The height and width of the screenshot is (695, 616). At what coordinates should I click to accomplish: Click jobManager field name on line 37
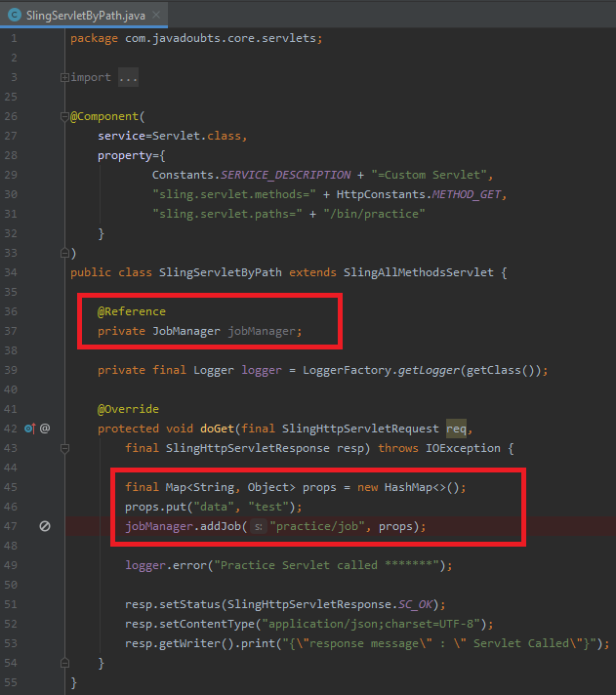262,331
